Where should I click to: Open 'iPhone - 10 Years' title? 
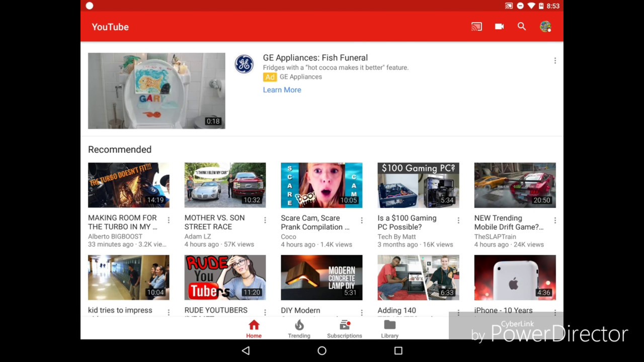coord(503,310)
